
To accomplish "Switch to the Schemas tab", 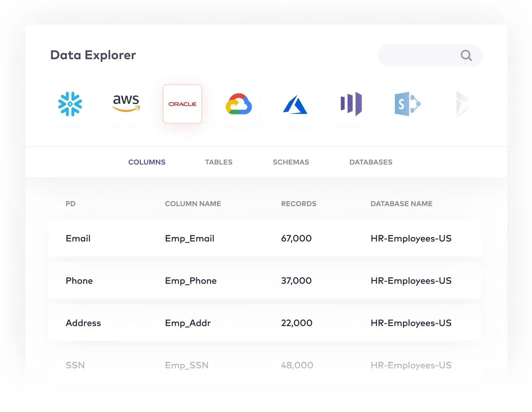I will [291, 162].
